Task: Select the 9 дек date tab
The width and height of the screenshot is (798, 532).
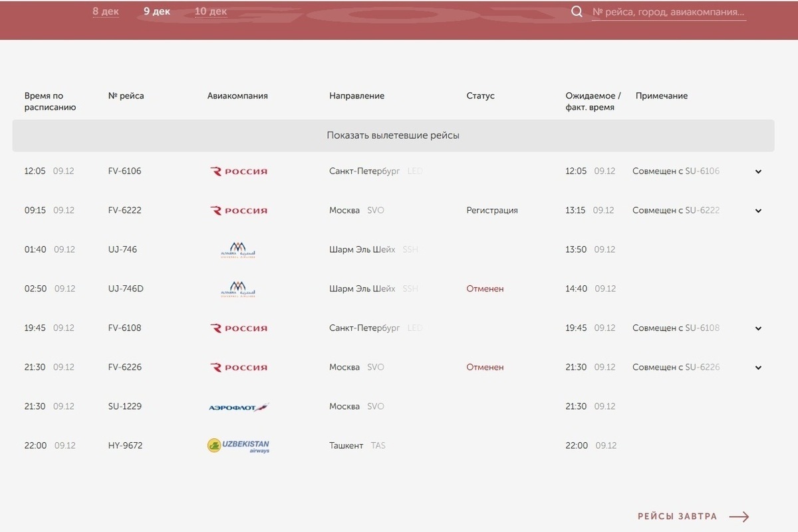Action: pyautogui.click(x=157, y=12)
